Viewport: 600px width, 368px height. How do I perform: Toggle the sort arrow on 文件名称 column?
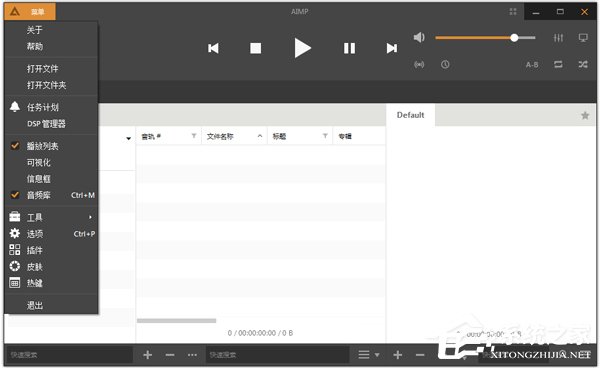coord(260,136)
